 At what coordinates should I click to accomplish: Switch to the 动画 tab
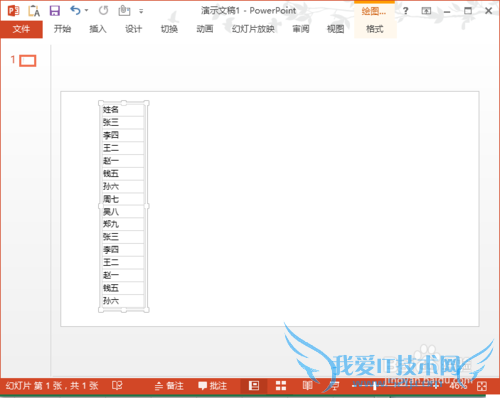205,29
